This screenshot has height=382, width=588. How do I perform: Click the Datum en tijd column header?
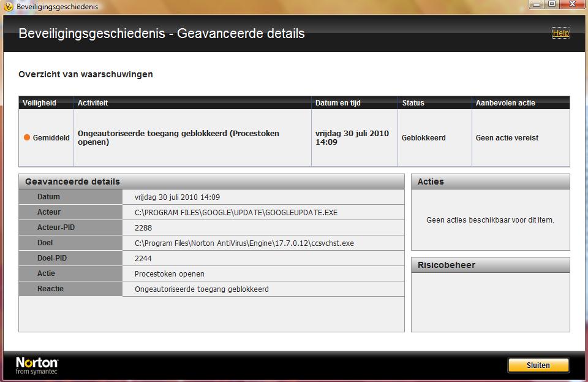[355, 103]
